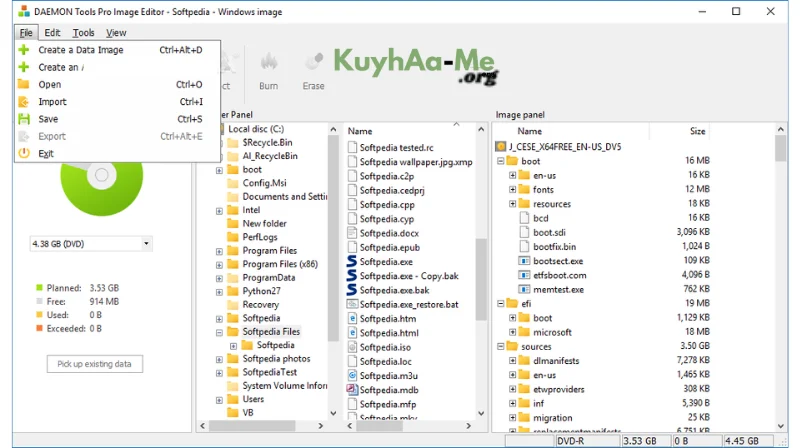The width and height of the screenshot is (800, 448).
Task: Click the Erase toolbar icon
Action: (x=313, y=63)
